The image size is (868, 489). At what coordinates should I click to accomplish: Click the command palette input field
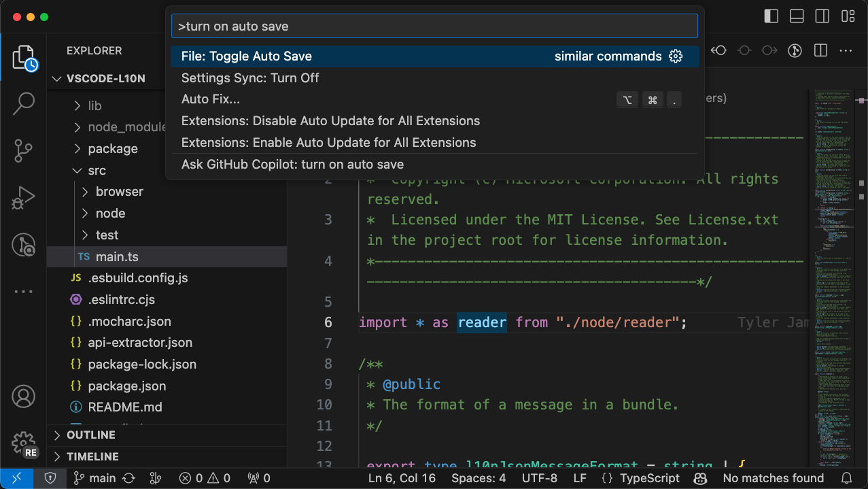tap(434, 27)
